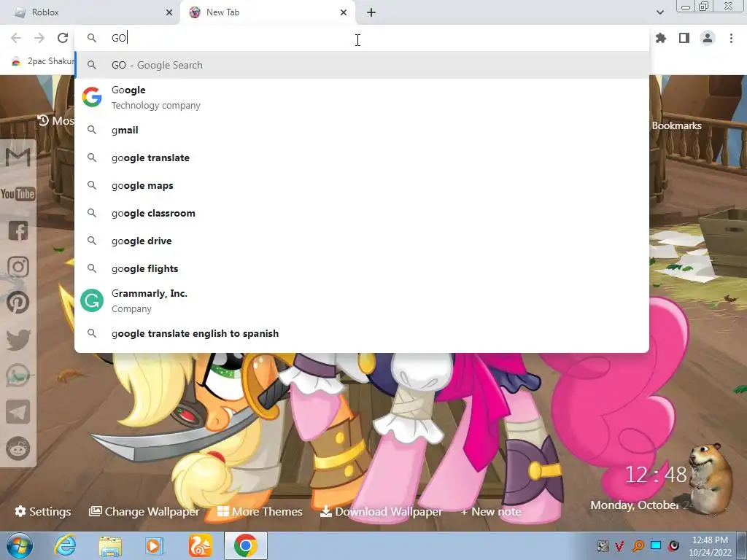Open Reddit shortcut in left sidebar
Image resolution: width=747 pixels, height=560 pixels.
click(18, 448)
